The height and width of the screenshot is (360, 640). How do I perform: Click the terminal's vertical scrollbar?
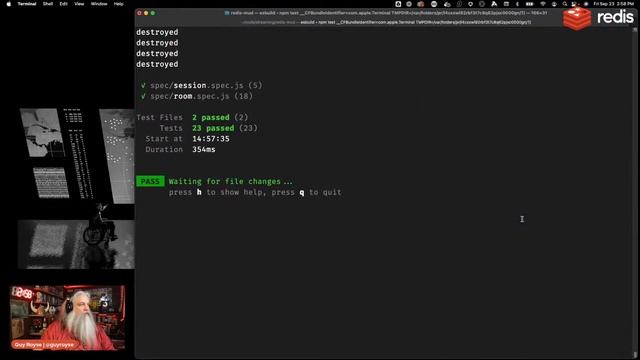[x=635, y=192]
